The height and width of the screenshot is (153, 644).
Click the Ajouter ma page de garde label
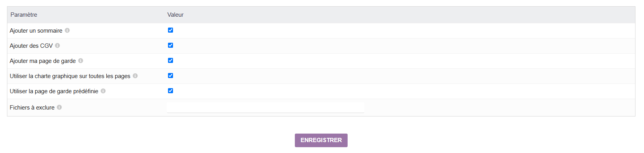[43, 61]
